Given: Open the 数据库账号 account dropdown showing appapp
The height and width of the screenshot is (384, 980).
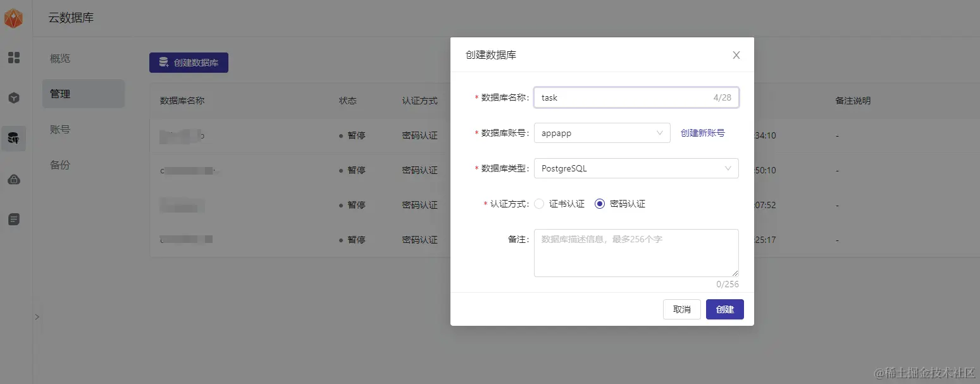Looking at the screenshot, I should tap(601, 133).
